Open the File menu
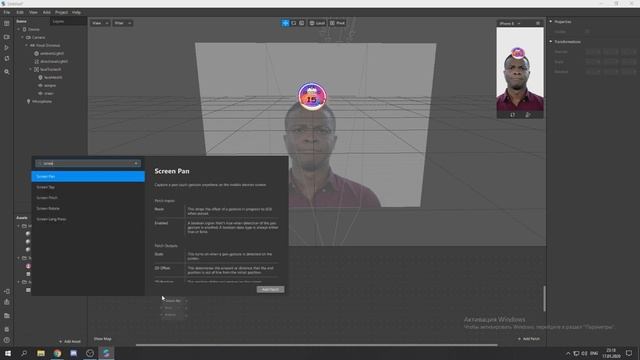 (7, 13)
